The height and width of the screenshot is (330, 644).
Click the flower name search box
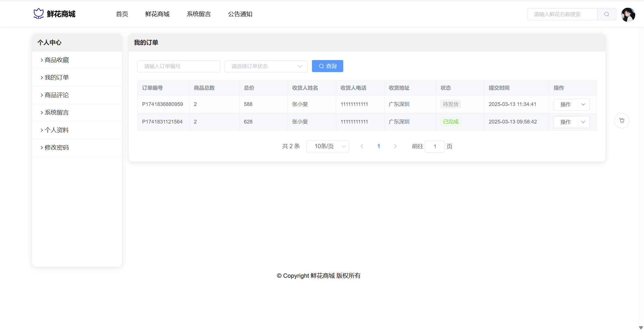coord(562,14)
